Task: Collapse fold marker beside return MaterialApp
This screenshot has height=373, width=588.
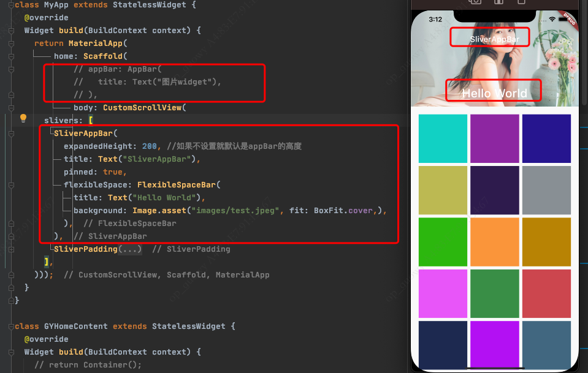Action: (x=11, y=43)
